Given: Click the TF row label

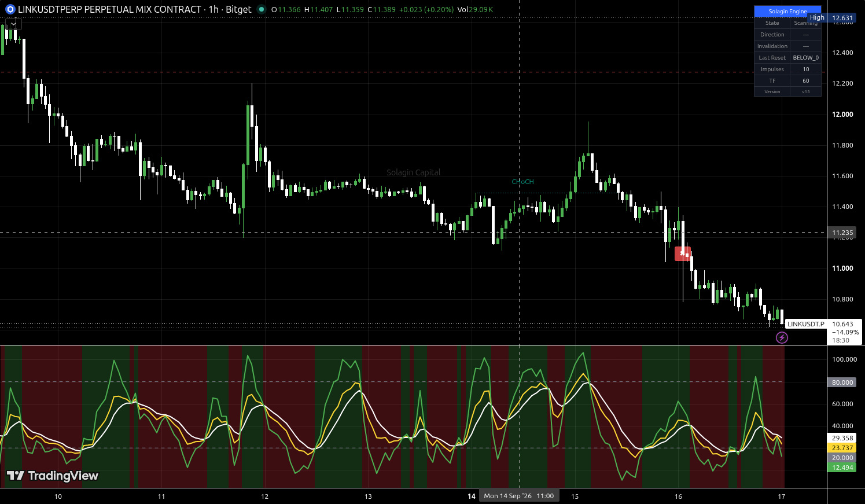Looking at the screenshot, I should click(772, 81).
